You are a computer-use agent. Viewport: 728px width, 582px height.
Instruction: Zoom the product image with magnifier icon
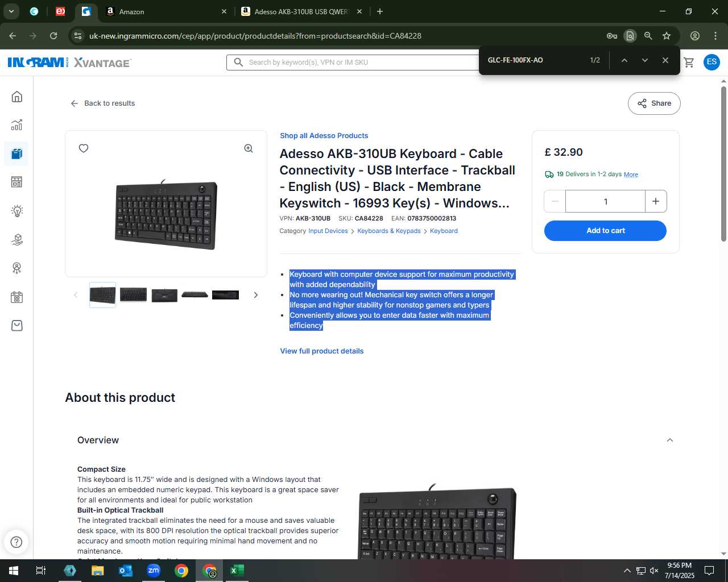(x=249, y=148)
